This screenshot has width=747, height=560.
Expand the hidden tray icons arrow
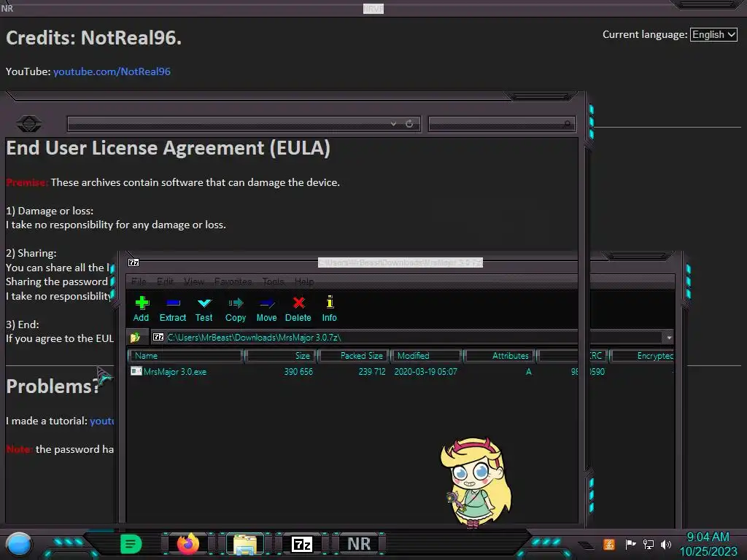586,545
